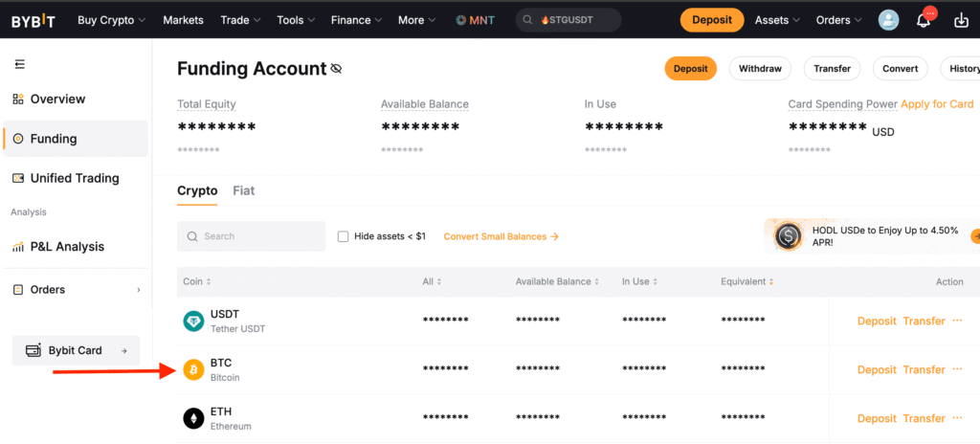Click the Bitcoin coin icon

click(193, 369)
